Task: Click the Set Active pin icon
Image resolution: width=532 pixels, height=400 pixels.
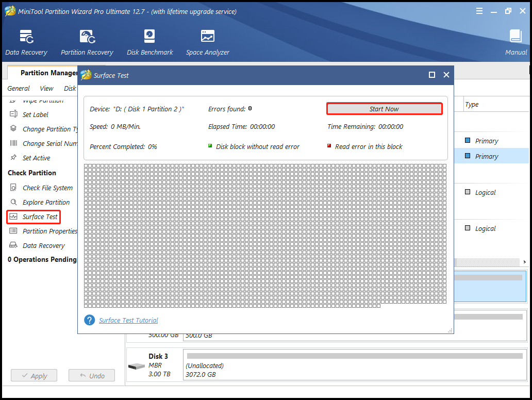Action: pyautogui.click(x=13, y=157)
